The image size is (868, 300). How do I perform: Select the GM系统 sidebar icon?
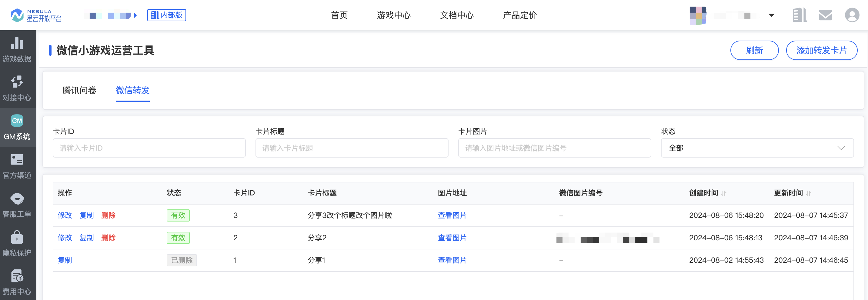tap(17, 121)
